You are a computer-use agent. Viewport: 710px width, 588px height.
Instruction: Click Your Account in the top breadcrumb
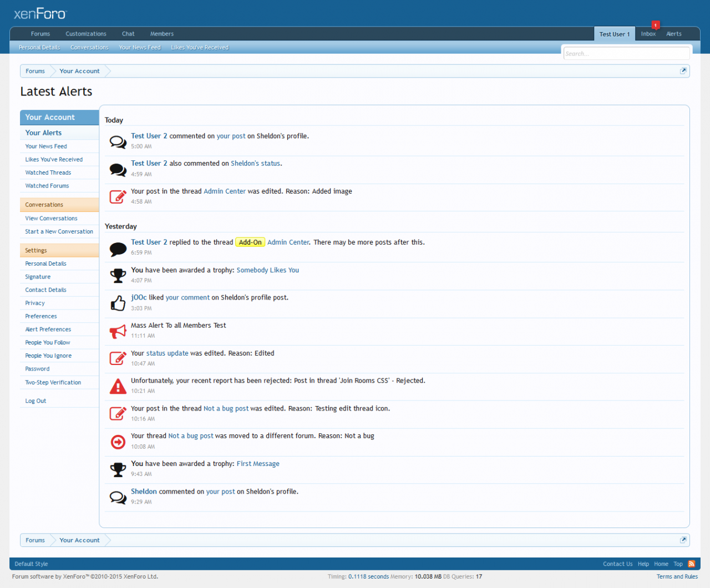[x=79, y=71]
